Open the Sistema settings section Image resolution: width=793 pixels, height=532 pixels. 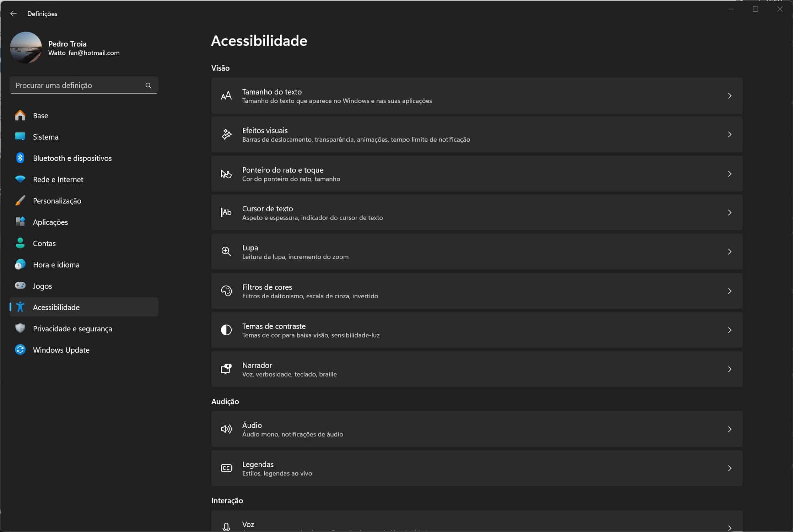coord(45,137)
